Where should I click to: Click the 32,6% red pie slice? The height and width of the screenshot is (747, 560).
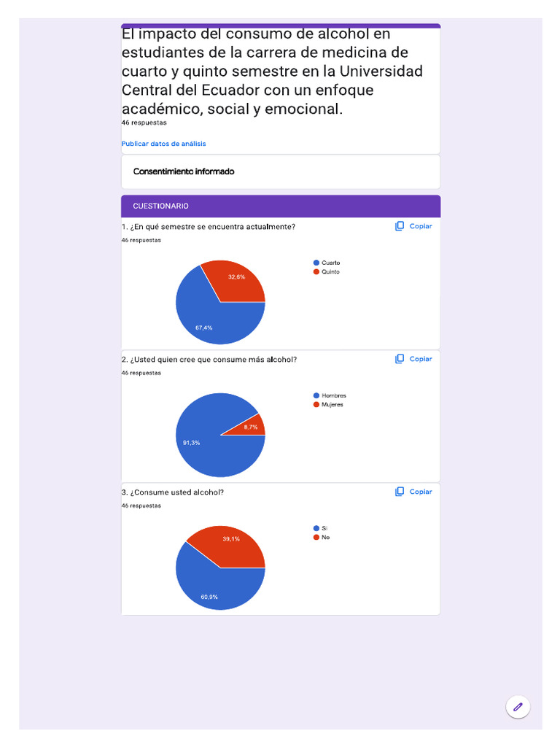[236, 281]
